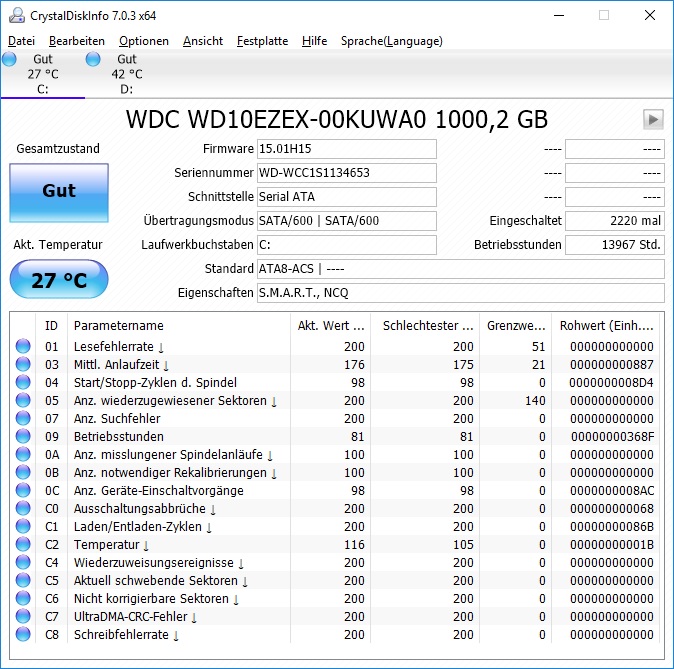Click the next disk arrow button
Image resolution: width=674 pixels, height=669 pixels.
(x=653, y=119)
